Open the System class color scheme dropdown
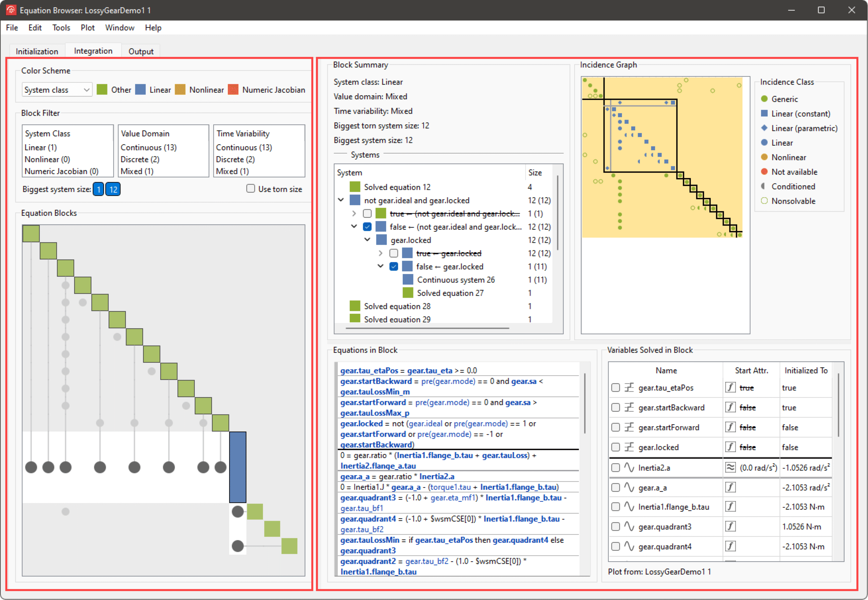The width and height of the screenshot is (868, 600). click(57, 89)
